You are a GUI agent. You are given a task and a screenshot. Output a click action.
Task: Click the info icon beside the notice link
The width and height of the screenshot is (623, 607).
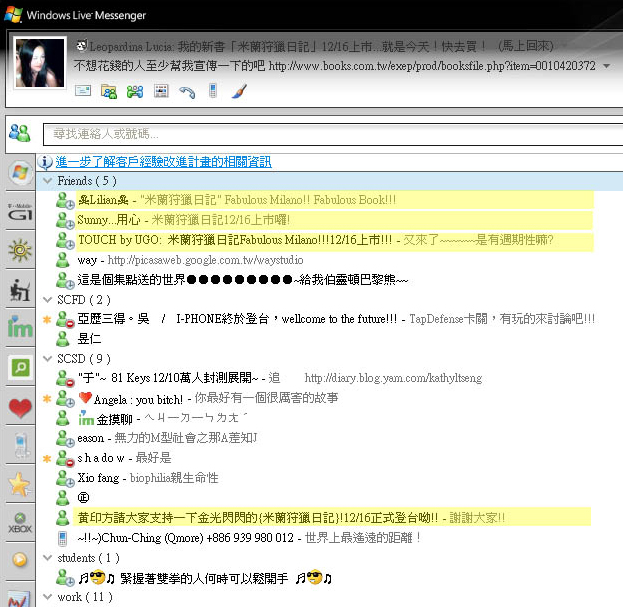(45, 162)
